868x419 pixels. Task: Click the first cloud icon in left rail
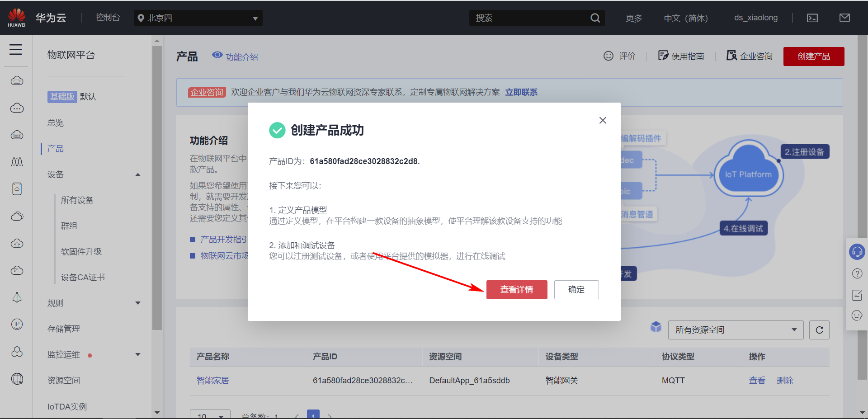coord(17,81)
